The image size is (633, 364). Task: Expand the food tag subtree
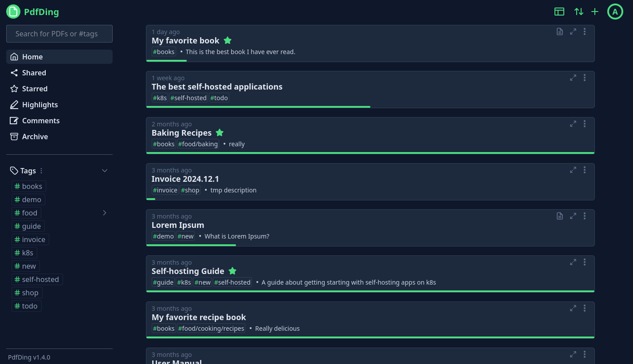click(105, 213)
